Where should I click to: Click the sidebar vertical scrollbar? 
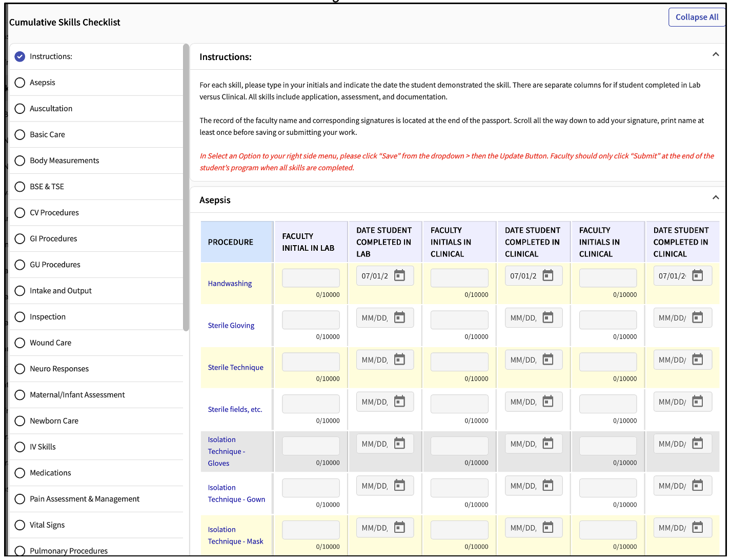(186, 187)
